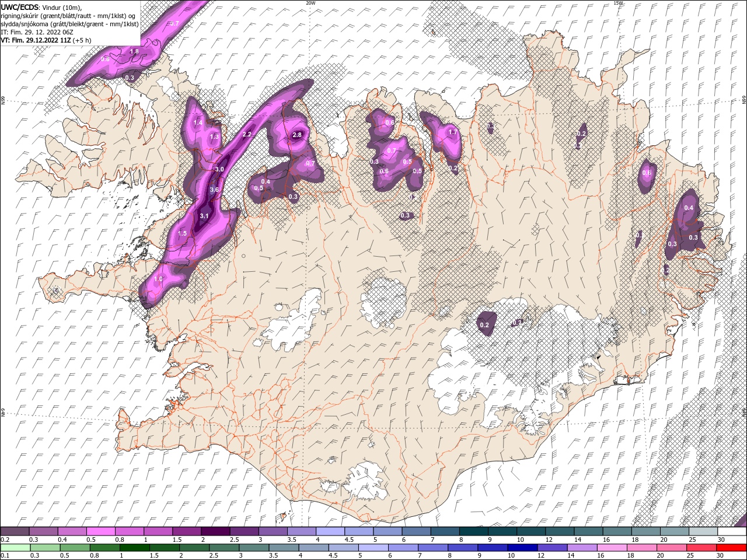747x560 pixels.
Task: Click the 3.0 snowfall value on the map
Action: [x=219, y=169]
